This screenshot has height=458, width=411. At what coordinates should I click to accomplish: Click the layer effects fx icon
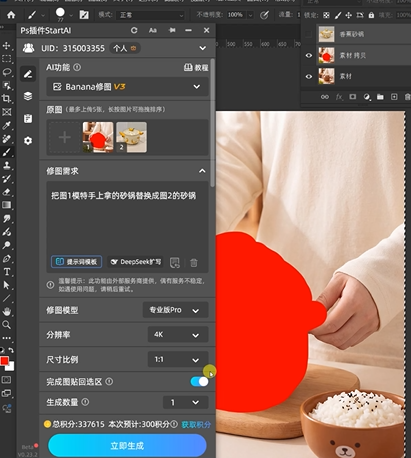point(339,97)
